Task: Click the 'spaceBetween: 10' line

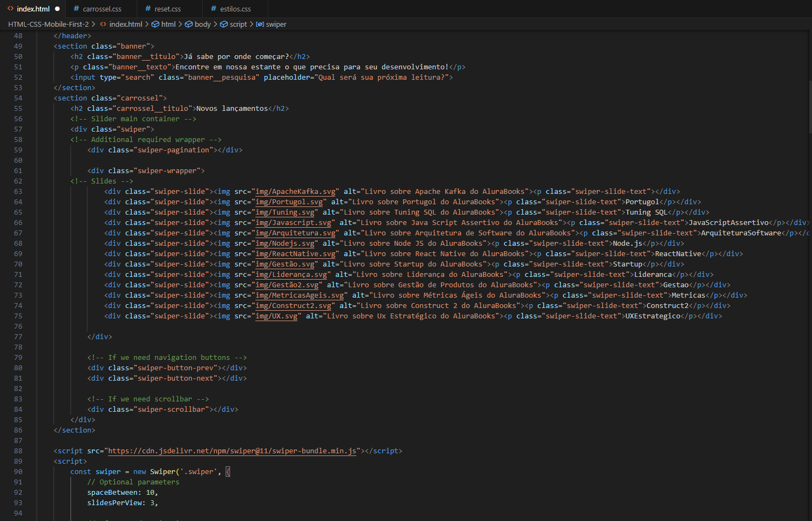Action: click(x=123, y=493)
